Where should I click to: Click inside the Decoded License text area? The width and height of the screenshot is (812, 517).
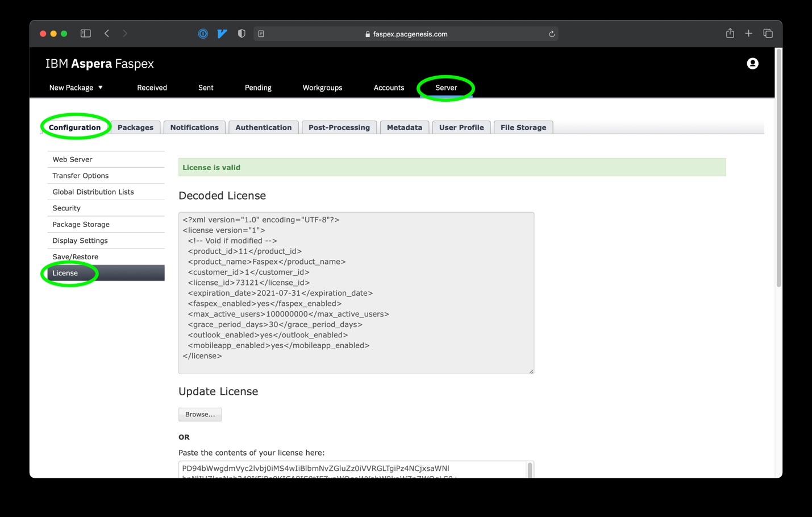[356, 293]
